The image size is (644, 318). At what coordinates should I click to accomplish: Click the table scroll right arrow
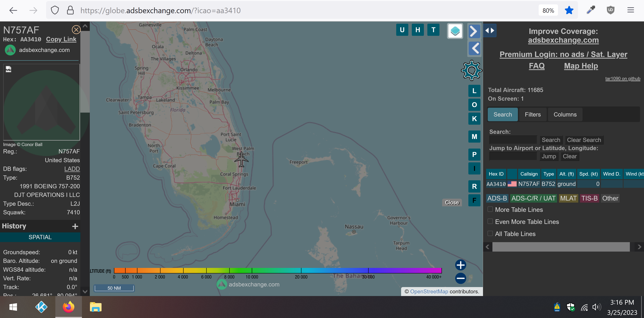tap(639, 247)
